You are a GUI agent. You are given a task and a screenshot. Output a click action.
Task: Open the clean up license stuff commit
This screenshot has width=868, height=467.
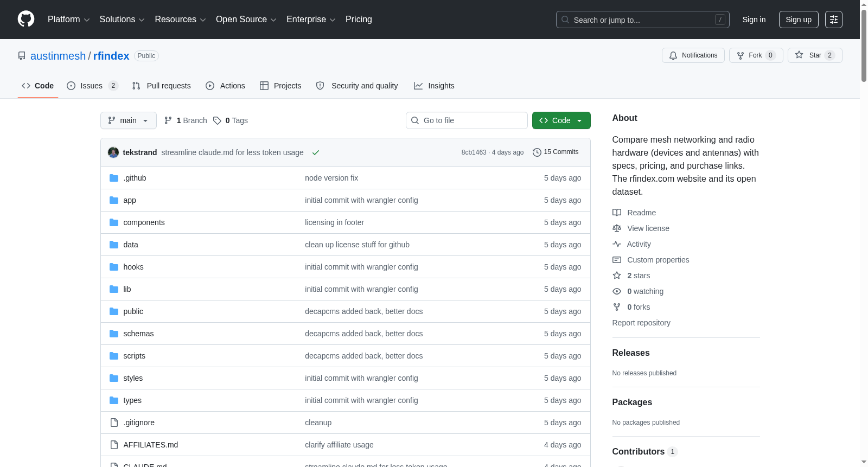tap(357, 245)
